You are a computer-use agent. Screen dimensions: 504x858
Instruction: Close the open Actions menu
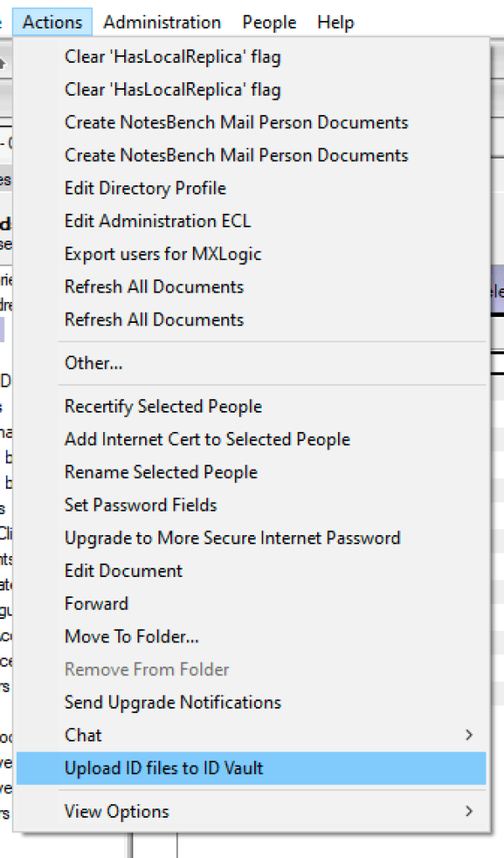[x=53, y=23]
